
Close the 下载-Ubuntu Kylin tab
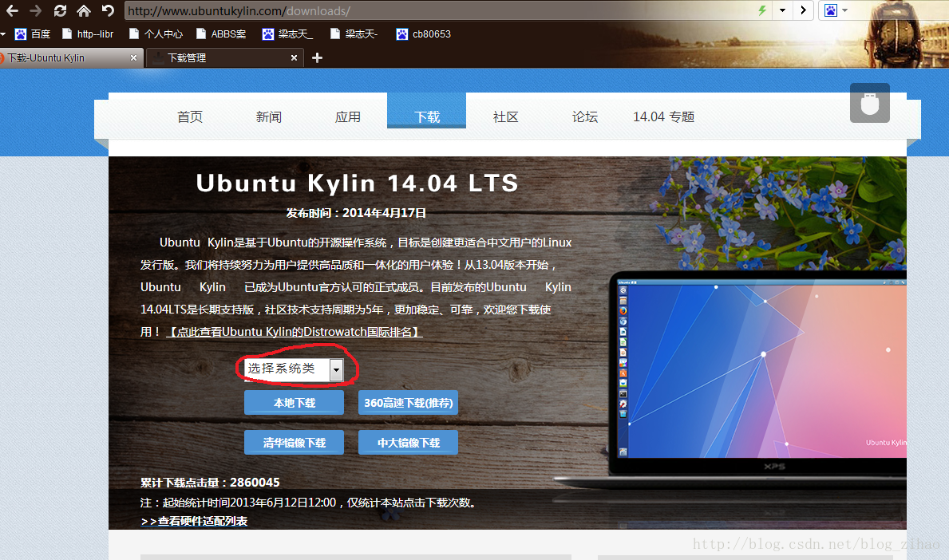click(x=134, y=58)
